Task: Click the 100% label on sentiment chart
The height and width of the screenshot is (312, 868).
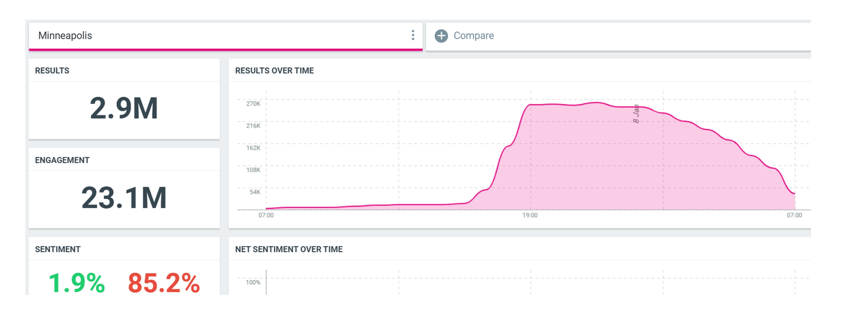Action: coord(253,282)
